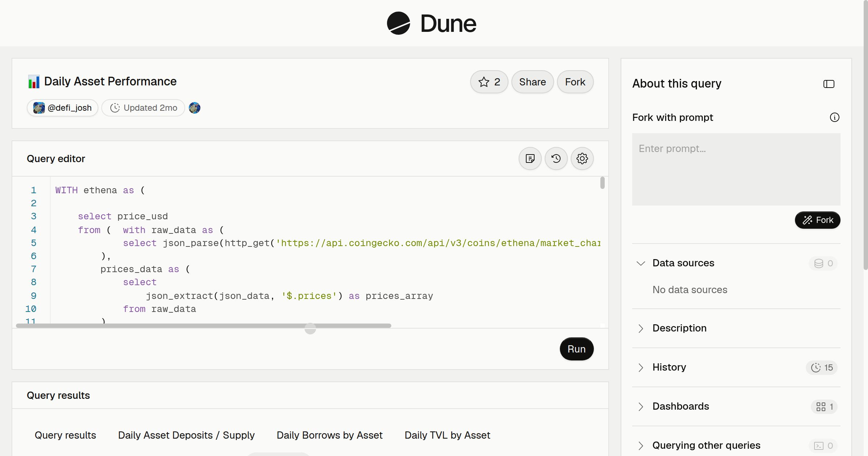Click the History count badge showing 15
The image size is (868, 456).
[822, 368]
